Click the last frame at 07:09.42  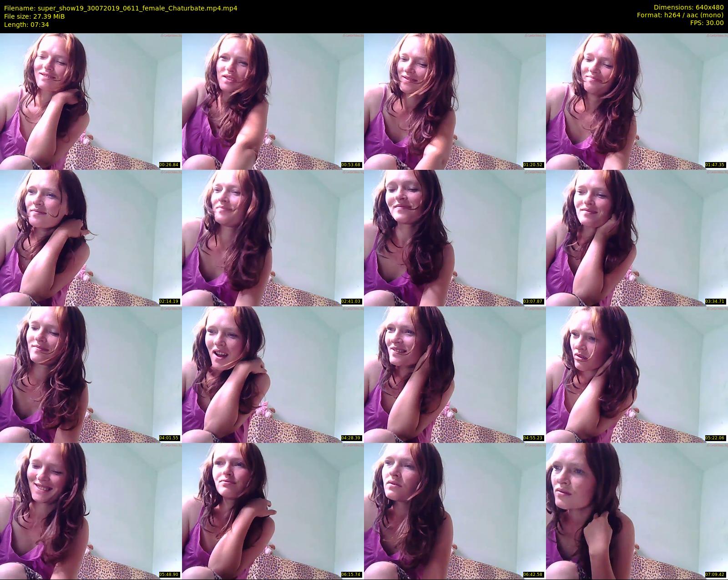[637, 511]
